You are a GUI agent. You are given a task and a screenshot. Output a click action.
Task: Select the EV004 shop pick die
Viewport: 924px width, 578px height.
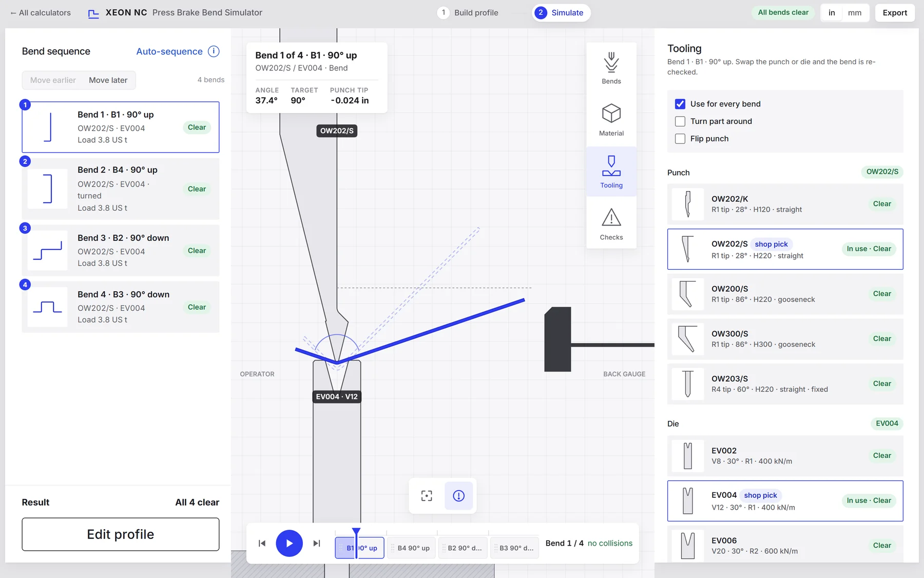click(785, 501)
